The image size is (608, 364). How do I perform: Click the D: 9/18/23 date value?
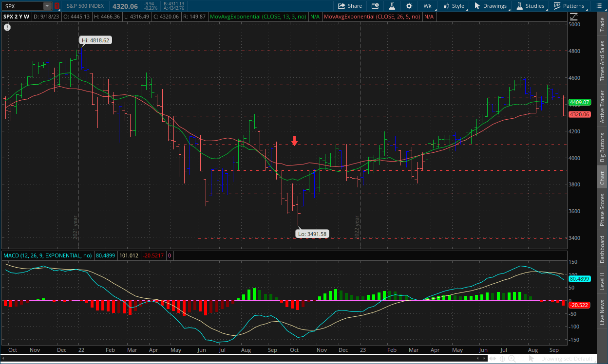click(47, 17)
